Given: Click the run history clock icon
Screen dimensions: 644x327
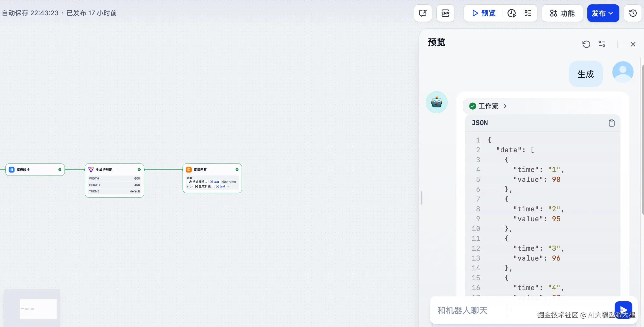Looking at the screenshot, I should [512, 13].
